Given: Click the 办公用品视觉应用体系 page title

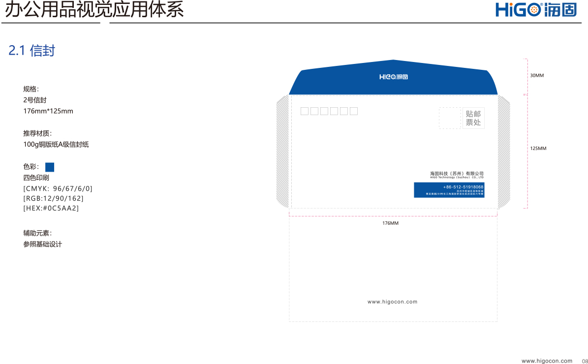Looking at the screenshot, I should [93, 10].
